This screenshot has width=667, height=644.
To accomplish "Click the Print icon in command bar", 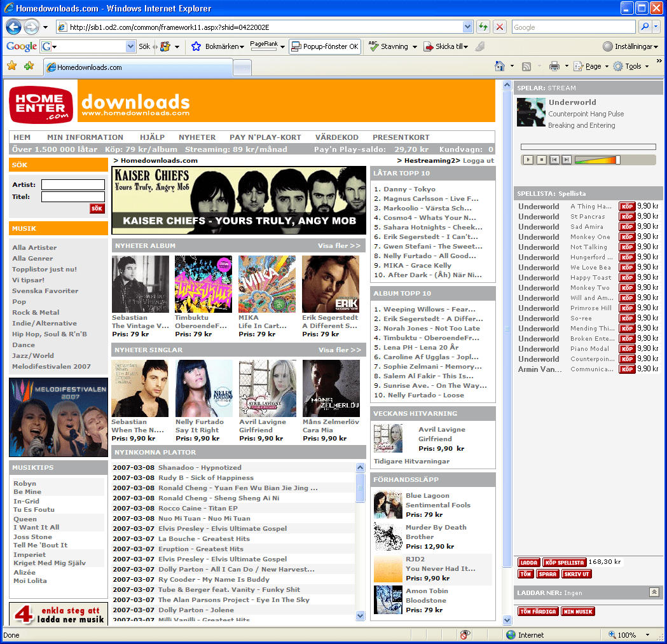I will [x=554, y=66].
